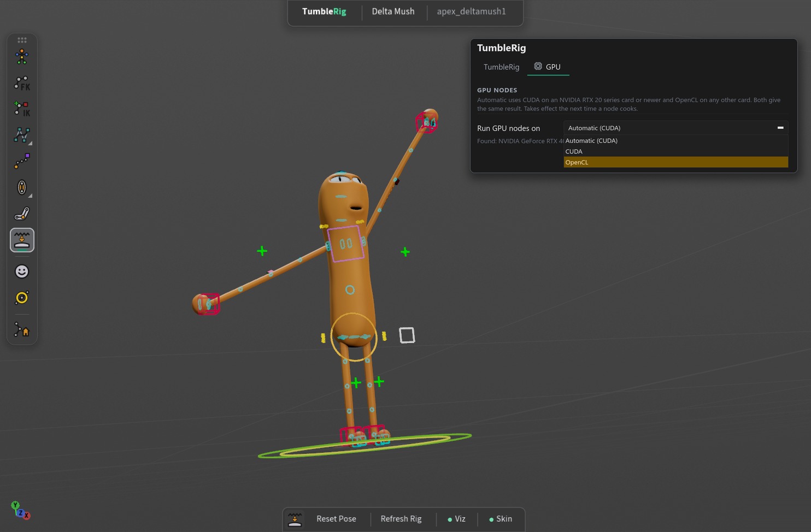Screen dimensions: 811x532
Task: Select the highlighted Delta Mush tool
Action: tap(22, 240)
